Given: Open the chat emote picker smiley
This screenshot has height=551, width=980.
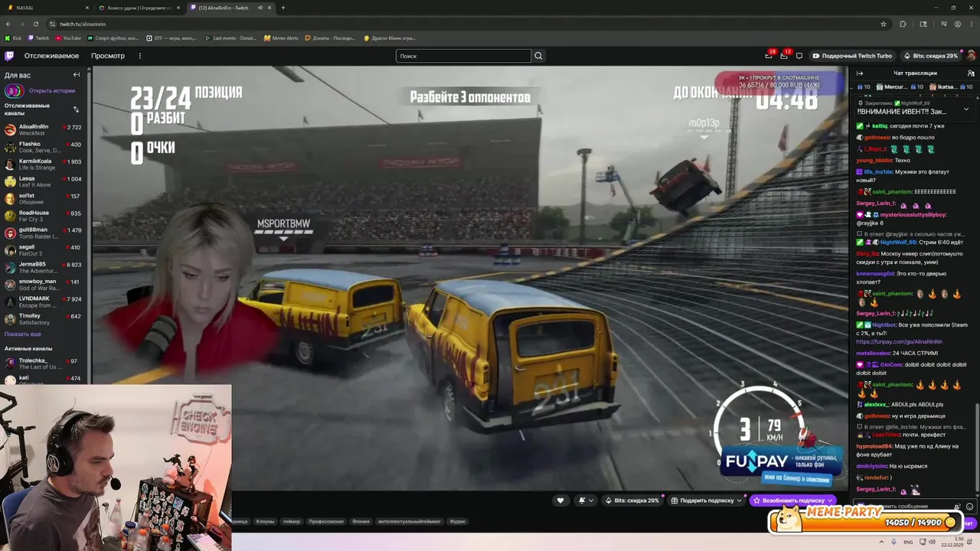Looking at the screenshot, I should point(970,507).
